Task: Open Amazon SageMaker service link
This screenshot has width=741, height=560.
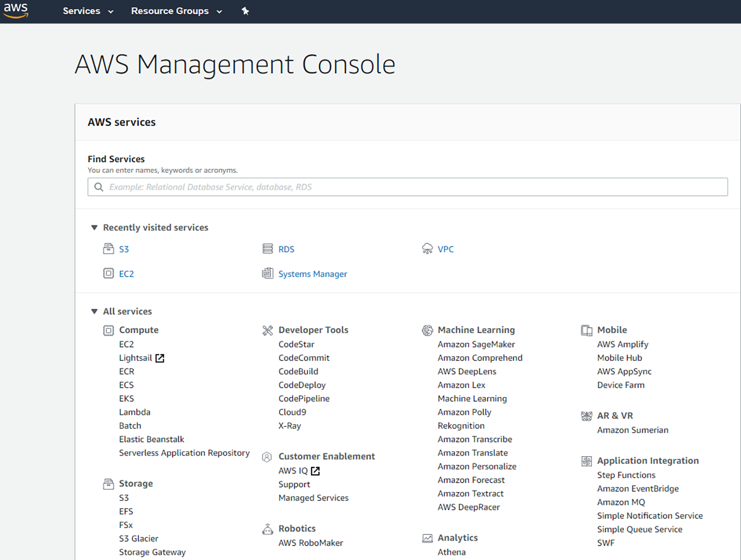Action: tap(476, 344)
